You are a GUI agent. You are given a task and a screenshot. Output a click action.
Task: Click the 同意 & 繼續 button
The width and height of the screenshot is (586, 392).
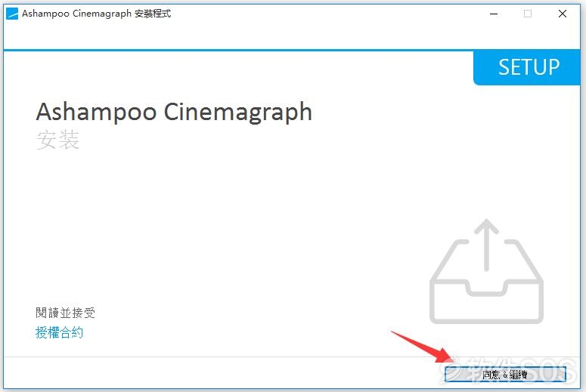pos(505,374)
